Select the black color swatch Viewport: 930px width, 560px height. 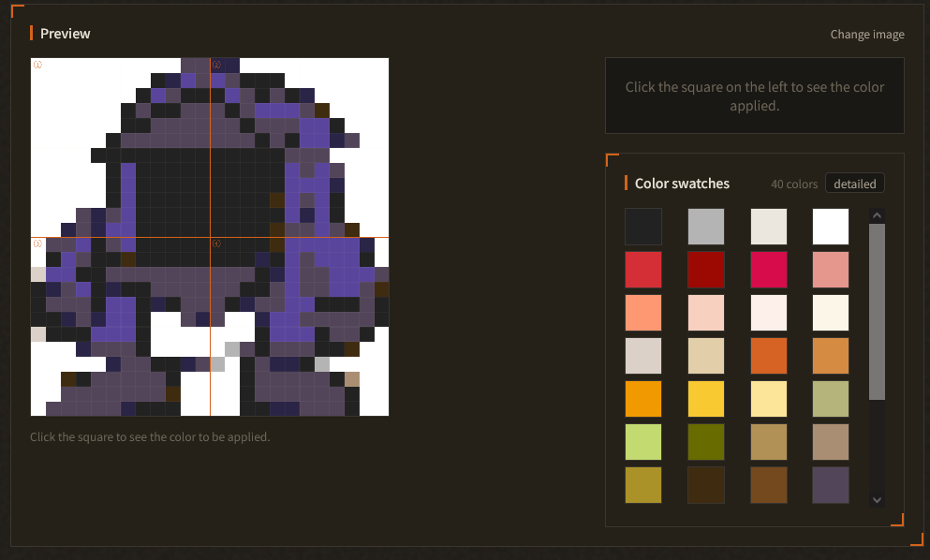(643, 227)
